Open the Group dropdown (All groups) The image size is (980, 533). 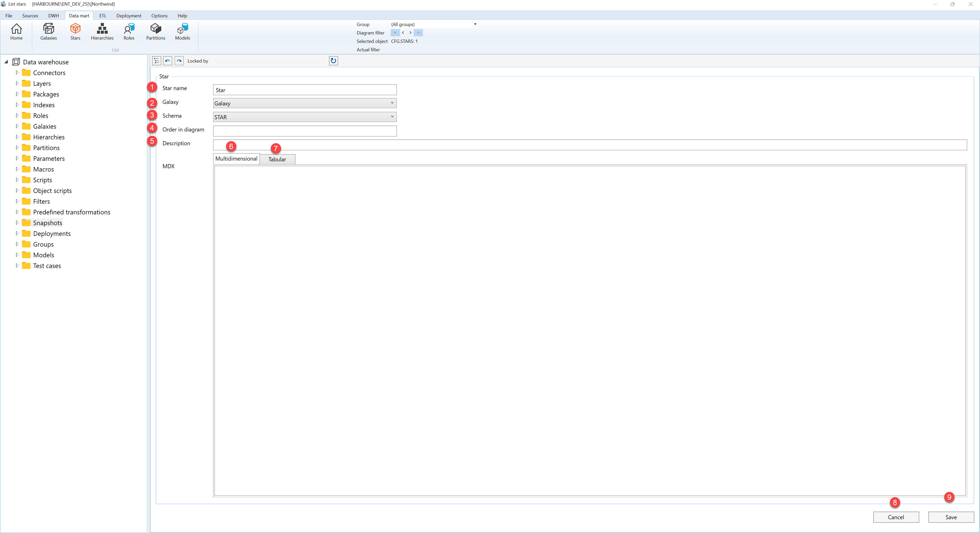[434, 24]
